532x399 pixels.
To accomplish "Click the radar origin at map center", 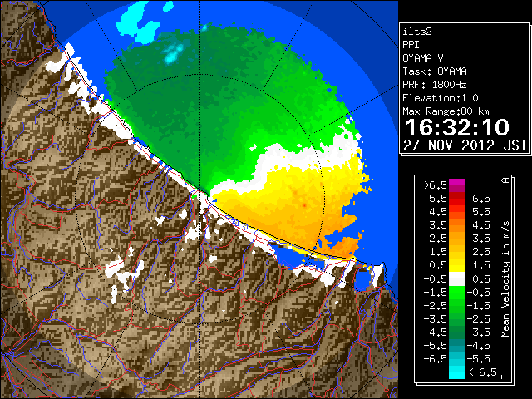I will pyautogui.click(x=200, y=199).
